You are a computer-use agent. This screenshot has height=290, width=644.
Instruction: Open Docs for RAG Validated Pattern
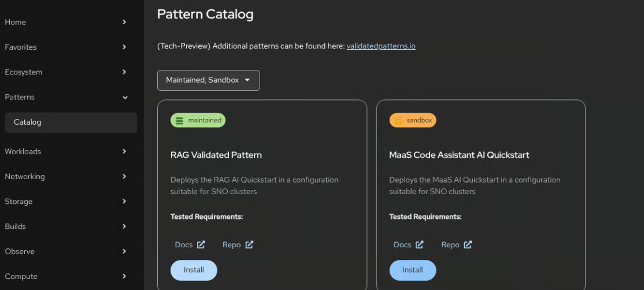pos(190,245)
